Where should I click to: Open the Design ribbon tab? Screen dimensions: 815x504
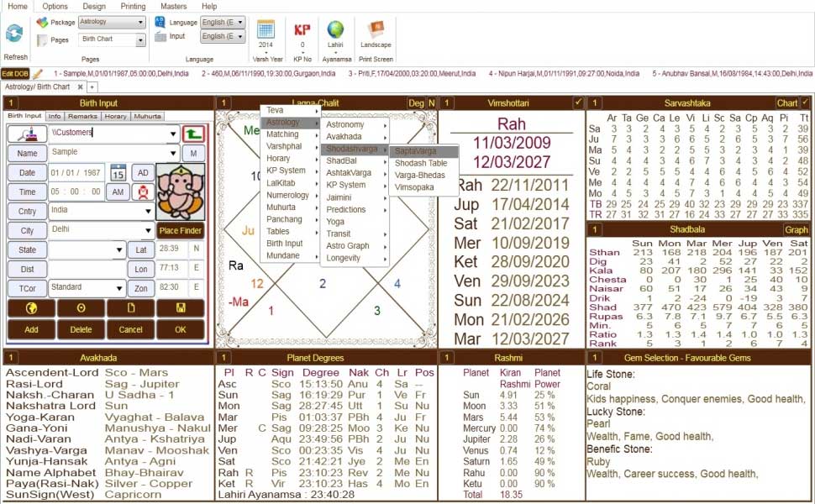[x=94, y=6]
